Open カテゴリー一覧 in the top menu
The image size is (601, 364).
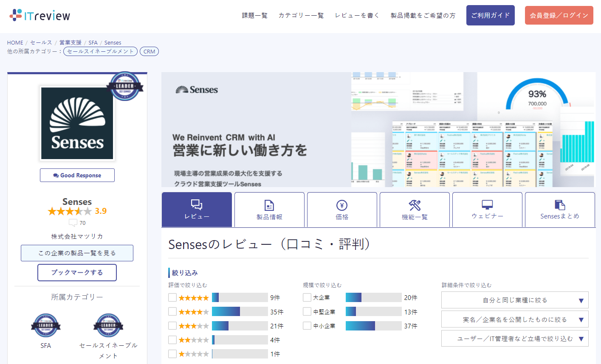[x=301, y=15]
